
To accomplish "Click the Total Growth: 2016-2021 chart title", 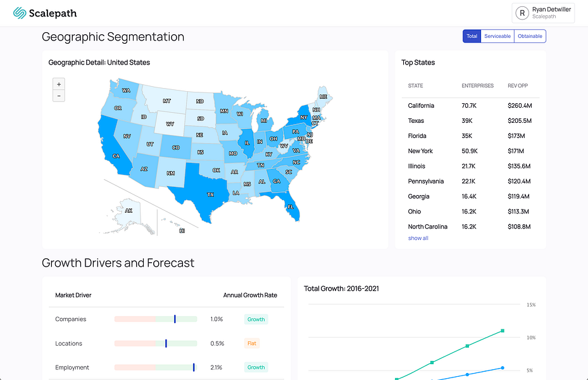I will (x=341, y=288).
